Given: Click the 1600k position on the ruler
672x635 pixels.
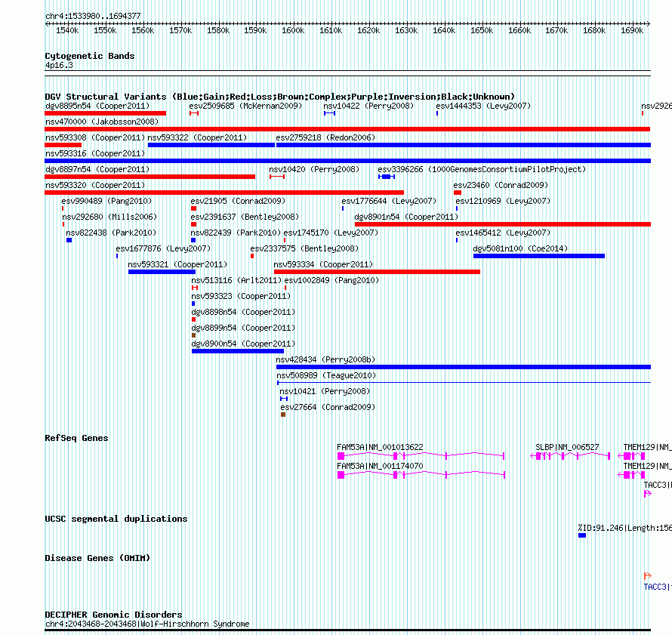Looking at the screenshot, I should pyautogui.click(x=293, y=31).
